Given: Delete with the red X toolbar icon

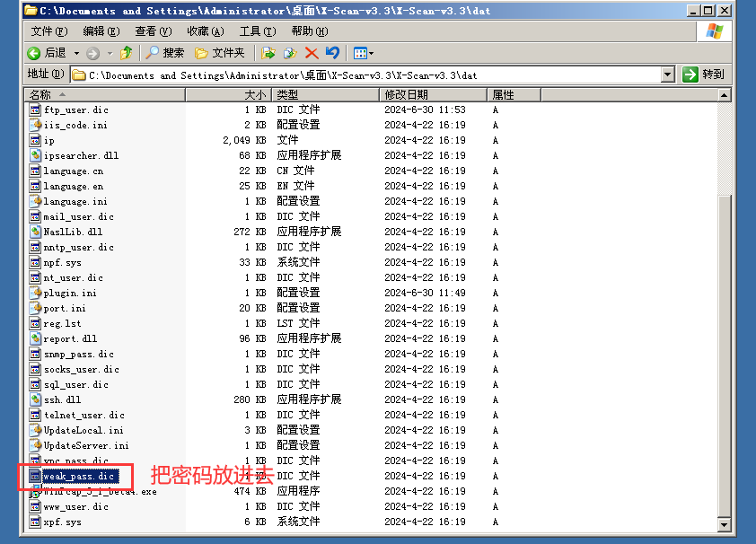Looking at the screenshot, I should click(x=312, y=53).
